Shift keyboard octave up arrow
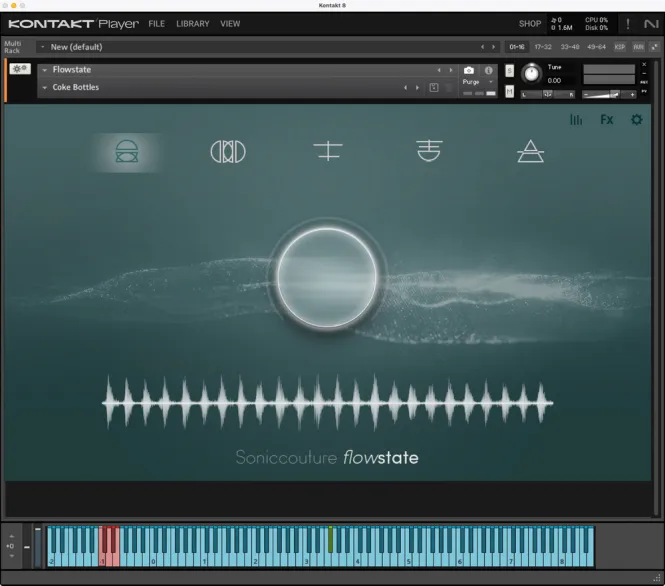The height and width of the screenshot is (586, 665). click(x=12, y=536)
